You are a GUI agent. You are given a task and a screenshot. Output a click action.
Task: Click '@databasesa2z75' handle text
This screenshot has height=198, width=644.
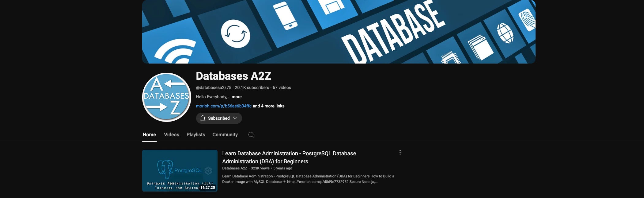(x=214, y=87)
